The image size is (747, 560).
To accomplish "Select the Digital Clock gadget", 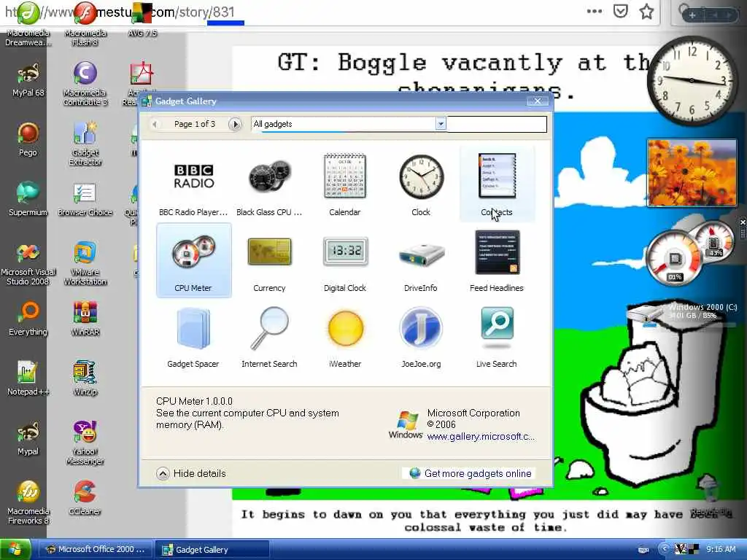I will click(345, 260).
